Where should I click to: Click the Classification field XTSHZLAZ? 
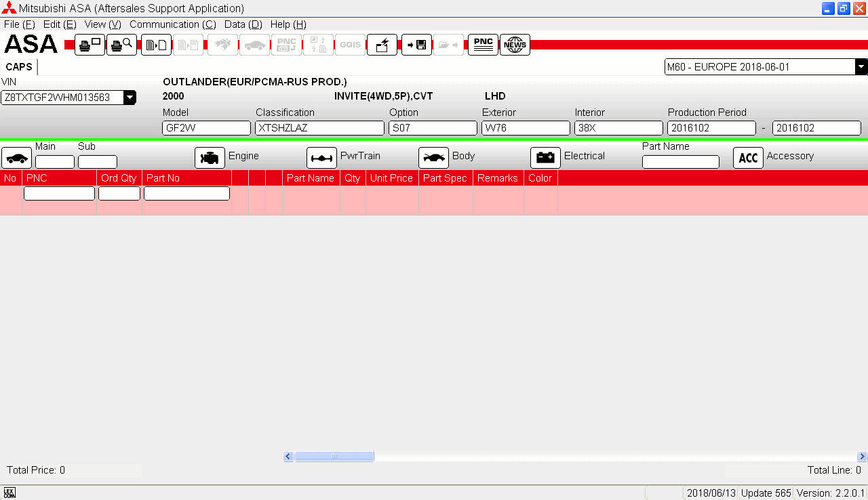tap(320, 128)
